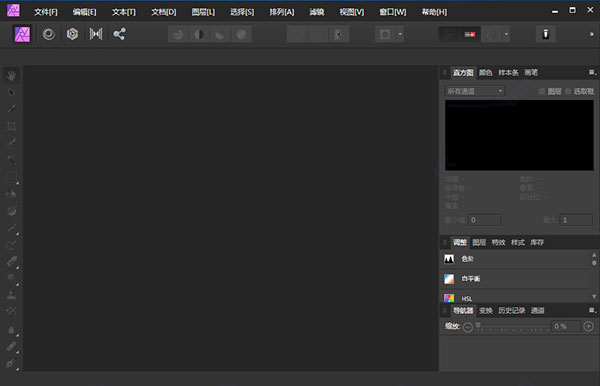Toggle the red Snapping button
The image size is (600, 386).
click(470, 34)
